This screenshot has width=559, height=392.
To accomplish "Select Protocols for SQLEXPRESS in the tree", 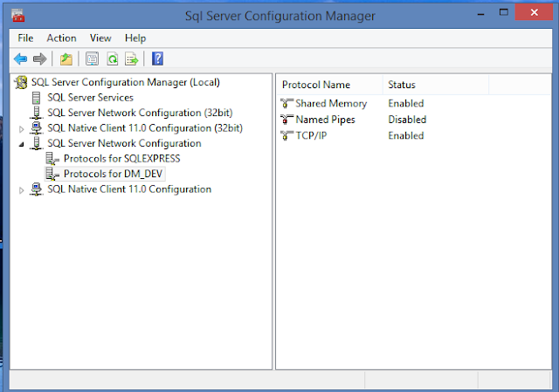I will coord(121,159).
